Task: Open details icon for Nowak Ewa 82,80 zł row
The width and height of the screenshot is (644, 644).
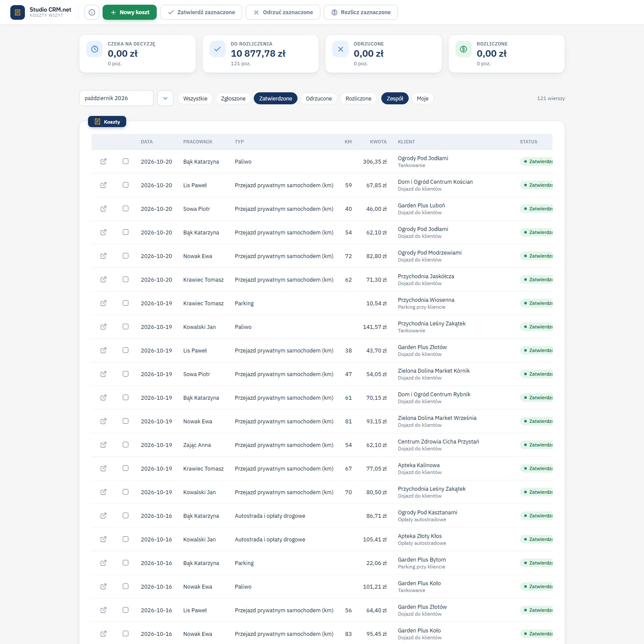Action: point(103,256)
